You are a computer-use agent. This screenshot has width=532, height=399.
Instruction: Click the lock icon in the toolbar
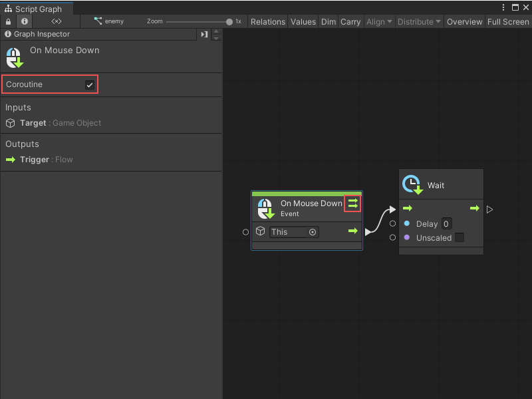point(7,21)
